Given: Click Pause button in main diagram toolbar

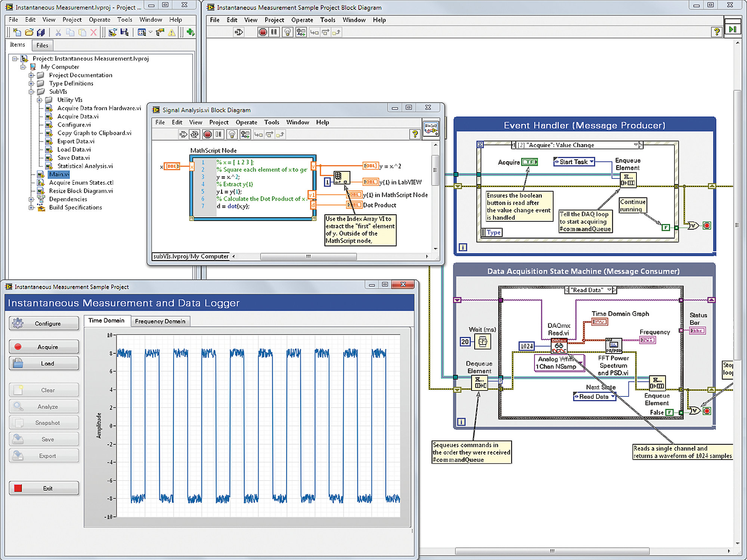Looking at the screenshot, I should pyautogui.click(x=274, y=32).
